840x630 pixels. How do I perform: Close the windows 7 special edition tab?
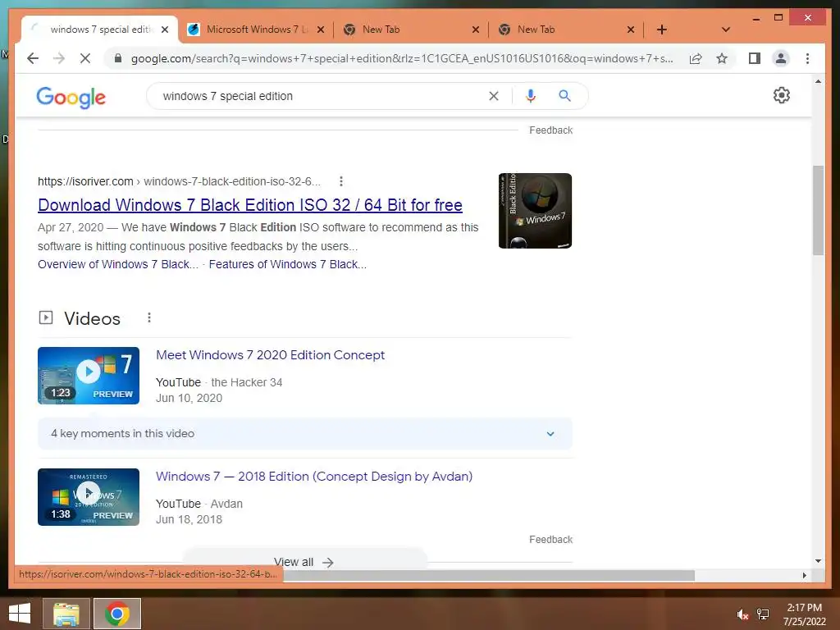pyautogui.click(x=165, y=30)
